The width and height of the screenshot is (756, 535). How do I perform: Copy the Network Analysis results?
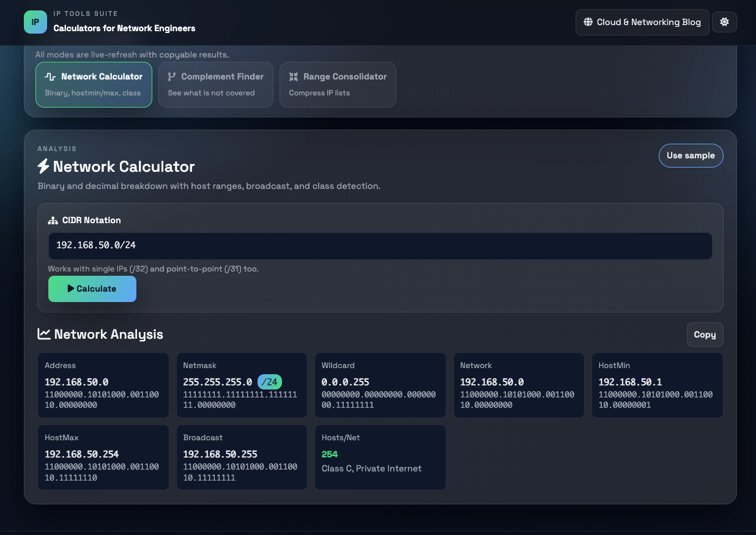[705, 334]
